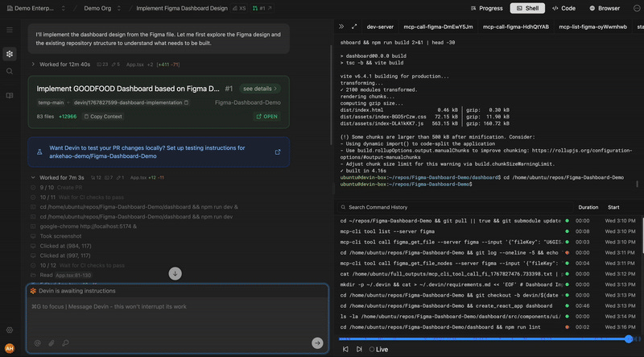Viewport: 644px width, 357px height.
Task: Switch to the Progress tab
Action: [487, 8]
